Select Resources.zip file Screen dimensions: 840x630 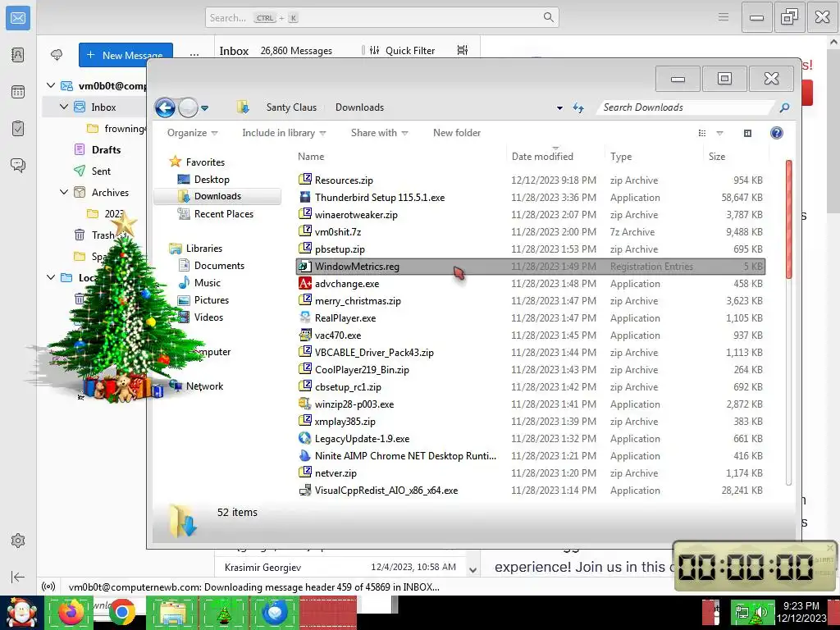click(531, 180)
